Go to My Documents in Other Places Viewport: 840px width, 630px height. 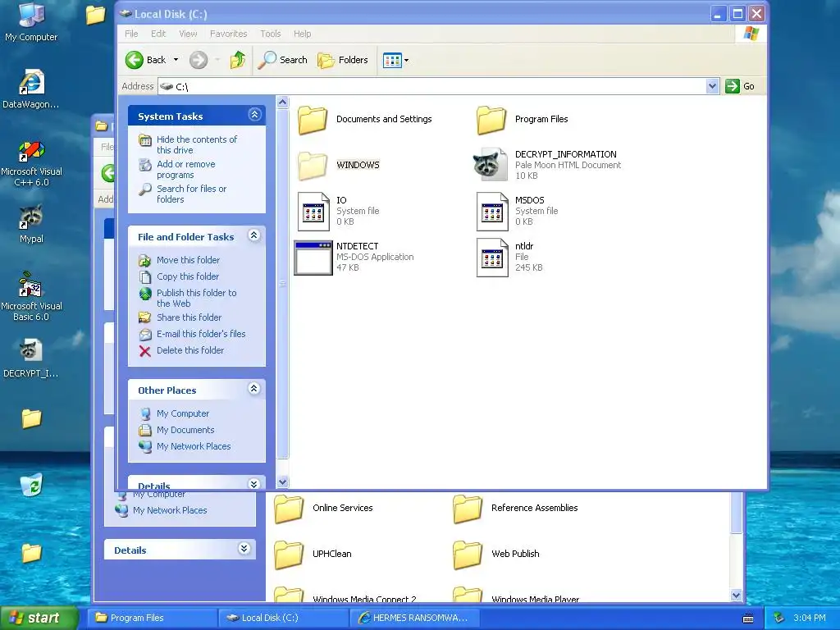[185, 430]
